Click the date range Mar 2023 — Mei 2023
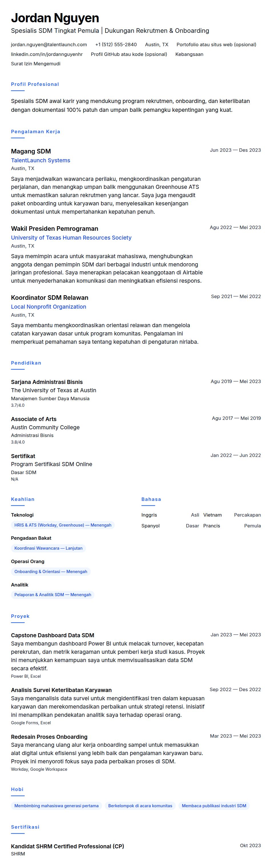 pos(235,736)
